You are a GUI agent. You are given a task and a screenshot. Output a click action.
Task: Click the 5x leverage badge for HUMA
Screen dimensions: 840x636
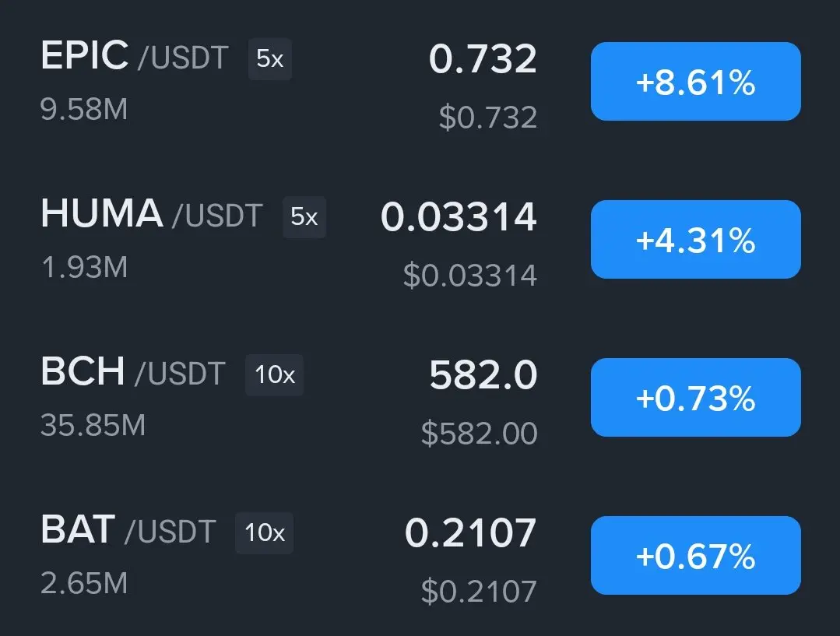click(x=304, y=217)
